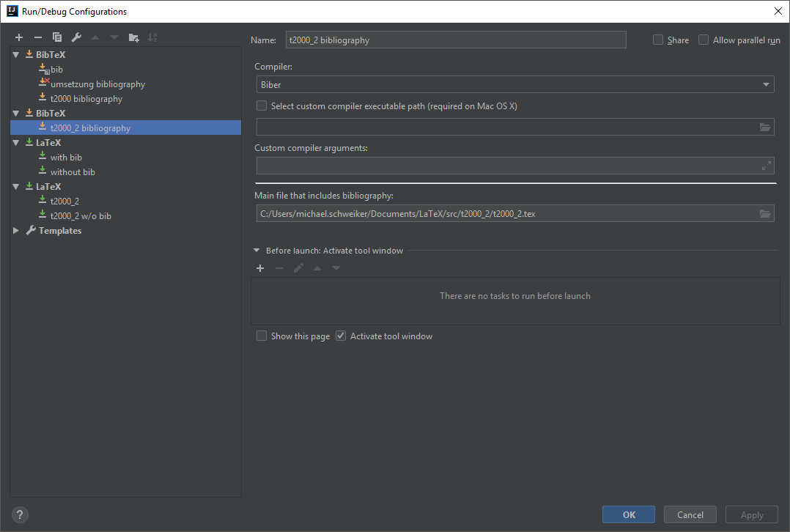Click the Name input field

click(x=454, y=40)
